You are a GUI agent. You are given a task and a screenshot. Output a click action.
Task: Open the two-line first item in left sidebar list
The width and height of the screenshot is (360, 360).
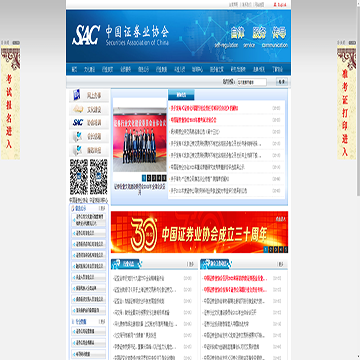pyautogui.click(x=89, y=220)
